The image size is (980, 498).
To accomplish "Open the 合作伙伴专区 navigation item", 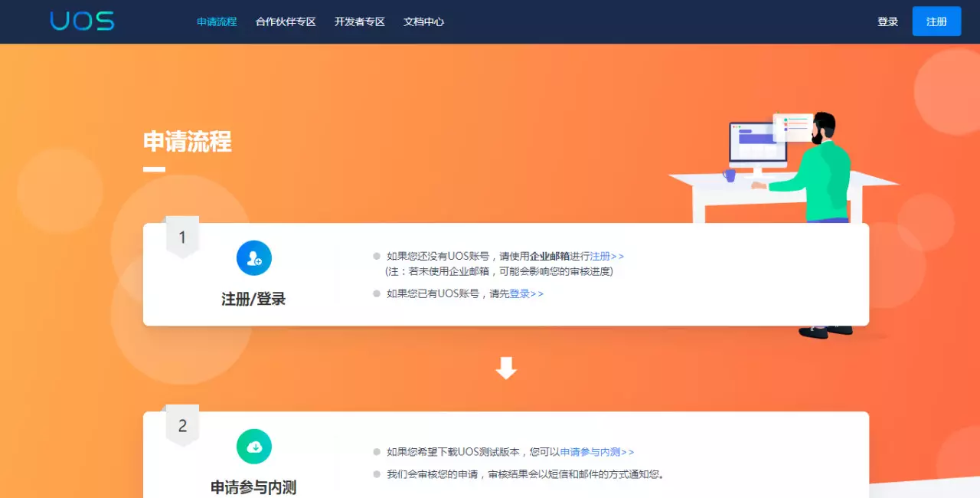I will (x=285, y=21).
